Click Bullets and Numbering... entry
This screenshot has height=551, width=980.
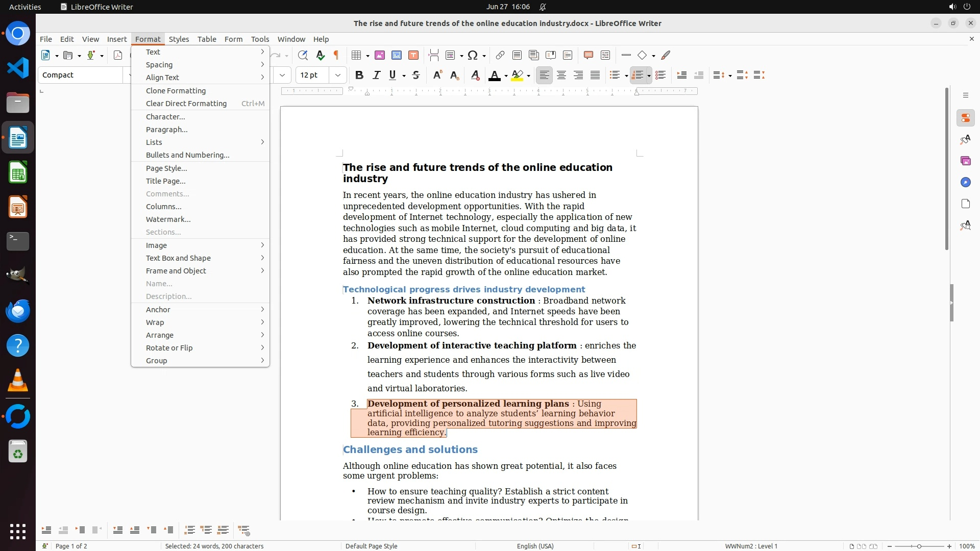[188, 155]
